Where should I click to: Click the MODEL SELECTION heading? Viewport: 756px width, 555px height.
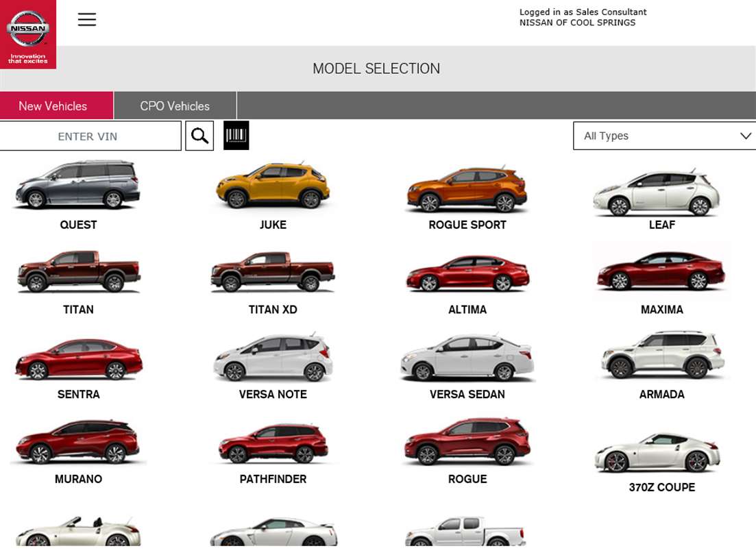(x=376, y=69)
